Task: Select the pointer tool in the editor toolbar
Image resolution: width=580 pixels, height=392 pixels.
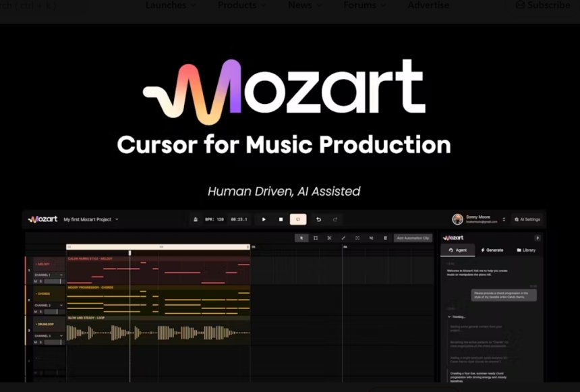Action: (x=301, y=238)
